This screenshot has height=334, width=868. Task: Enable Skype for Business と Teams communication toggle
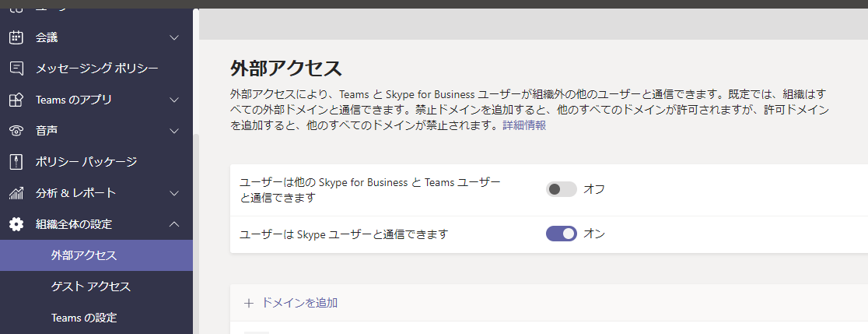pyautogui.click(x=562, y=189)
